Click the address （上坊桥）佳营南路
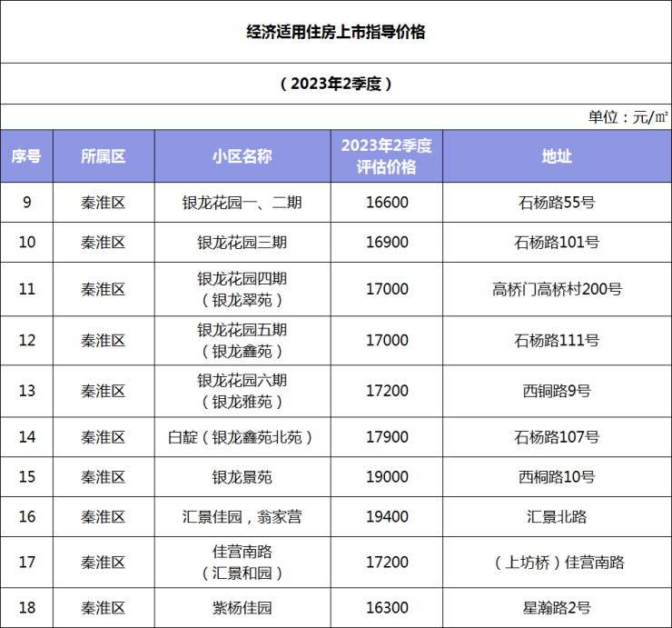The image size is (672, 628). tap(557, 563)
